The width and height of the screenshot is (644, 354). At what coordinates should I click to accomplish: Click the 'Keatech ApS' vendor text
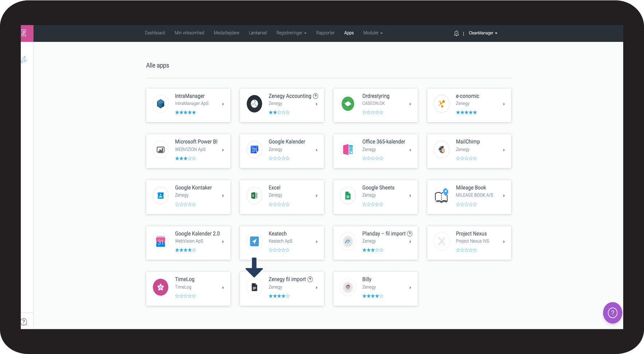pyautogui.click(x=280, y=241)
